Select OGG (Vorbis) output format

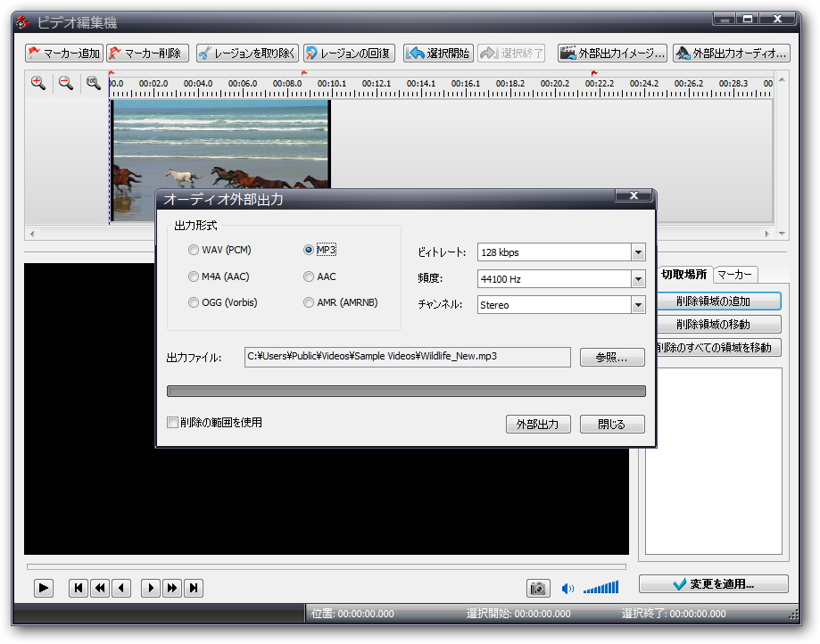(x=223, y=302)
